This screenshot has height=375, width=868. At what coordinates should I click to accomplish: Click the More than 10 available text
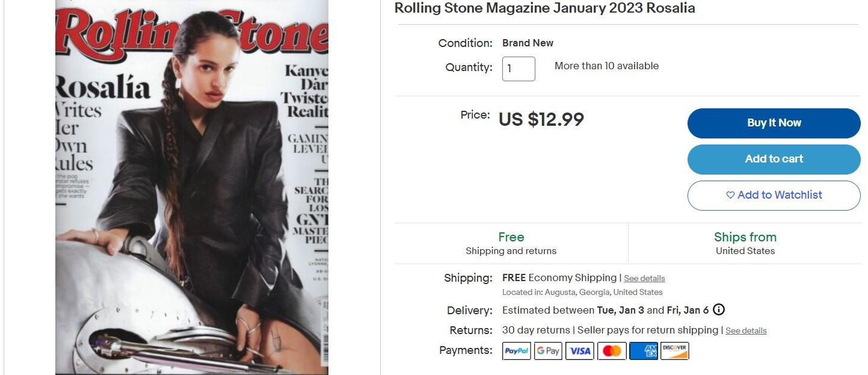(606, 66)
